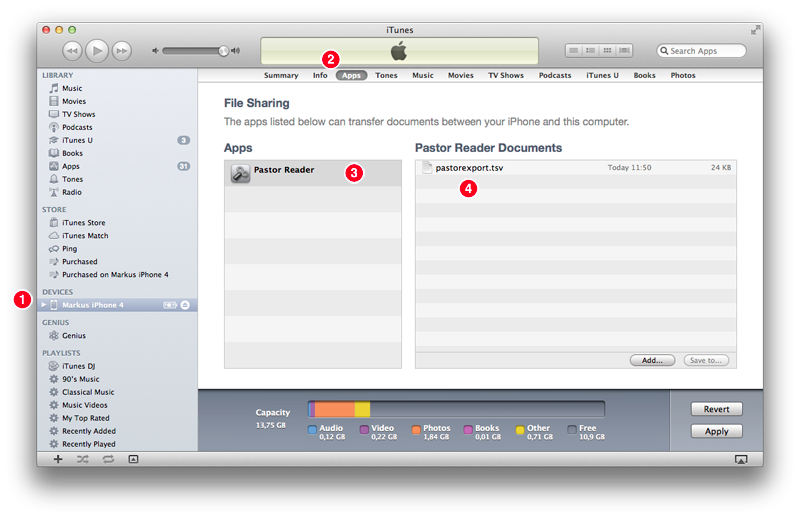
Task: Click the iPhone battery status icon
Action: (170, 305)
